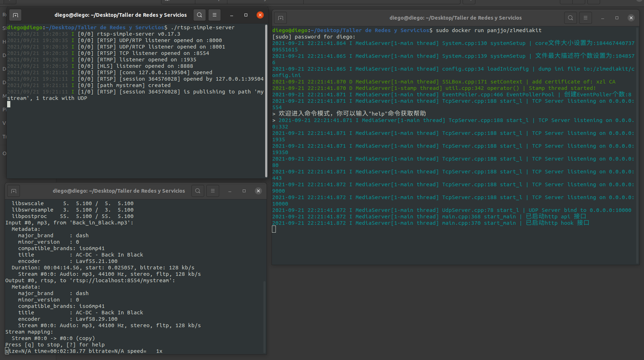Viewport: 644px width, 360px height.
Task: Open search in the bottom ffmpeg terminal
Action: 197,191
